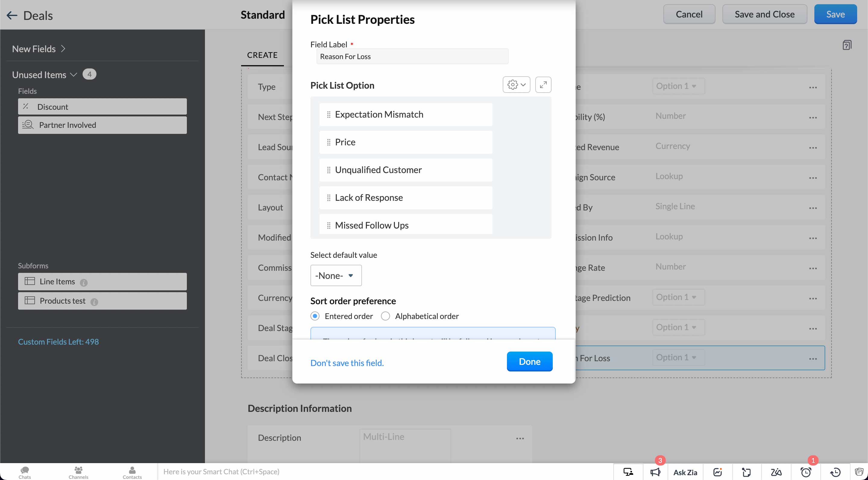Expand the New Fields breadcrumb section
The height and width of the screenshot is (480, 868).
(x=63, y=49)
